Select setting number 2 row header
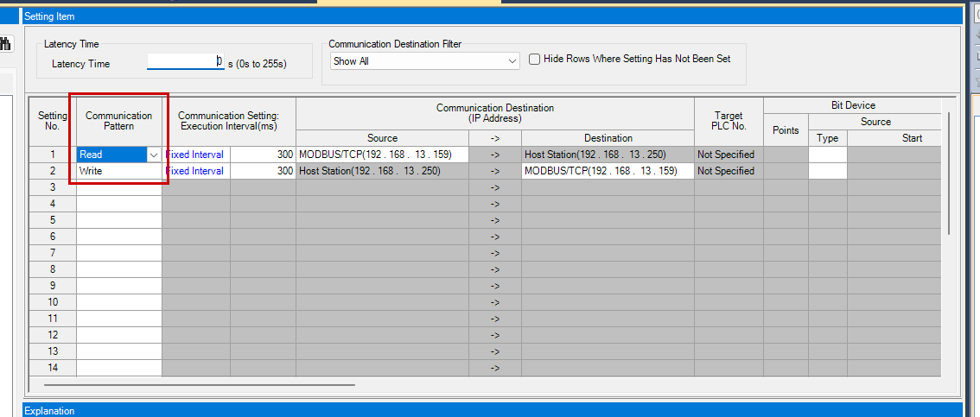The height and width of the screenshot is (417, 980). [x=53, y=170]
